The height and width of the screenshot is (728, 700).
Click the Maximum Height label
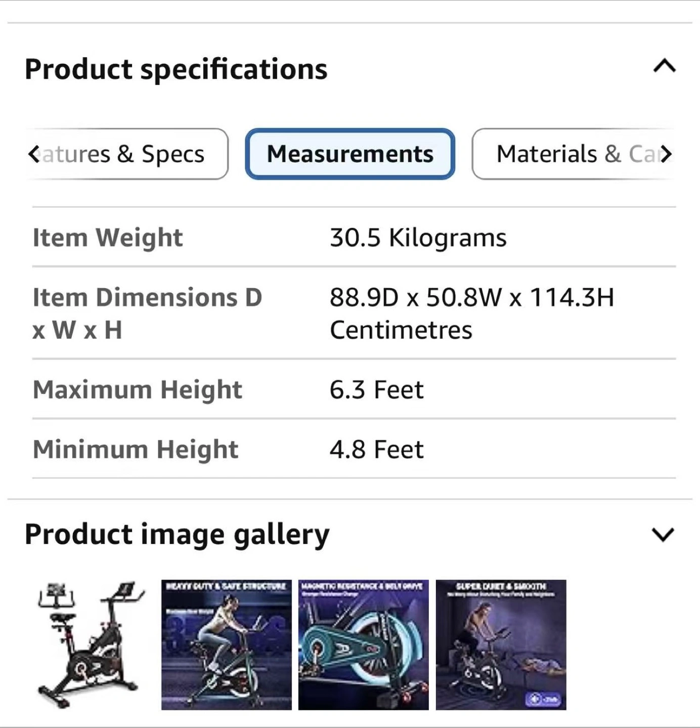tap(138, 390)
